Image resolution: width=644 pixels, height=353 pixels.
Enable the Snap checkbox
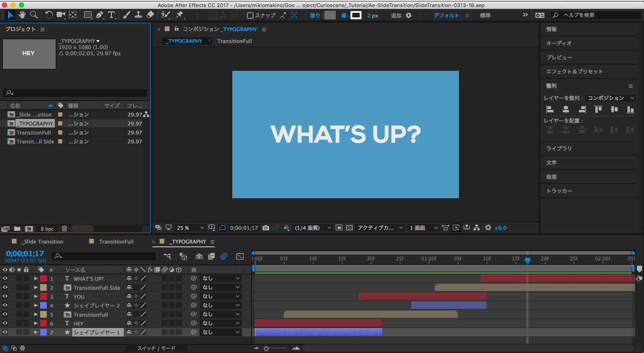(x=251, y=16)
